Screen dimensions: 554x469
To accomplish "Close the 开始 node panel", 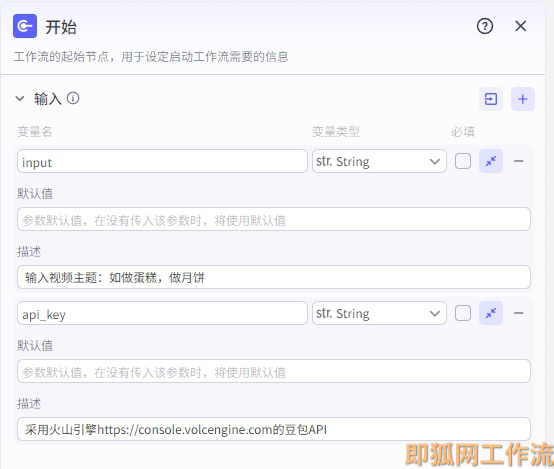I will click(x=520, y=26).
